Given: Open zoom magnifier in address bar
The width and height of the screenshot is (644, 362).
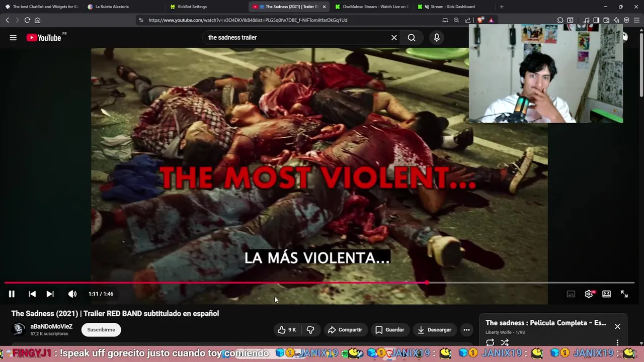Looking at the screenshot, I should pos(456,20).
